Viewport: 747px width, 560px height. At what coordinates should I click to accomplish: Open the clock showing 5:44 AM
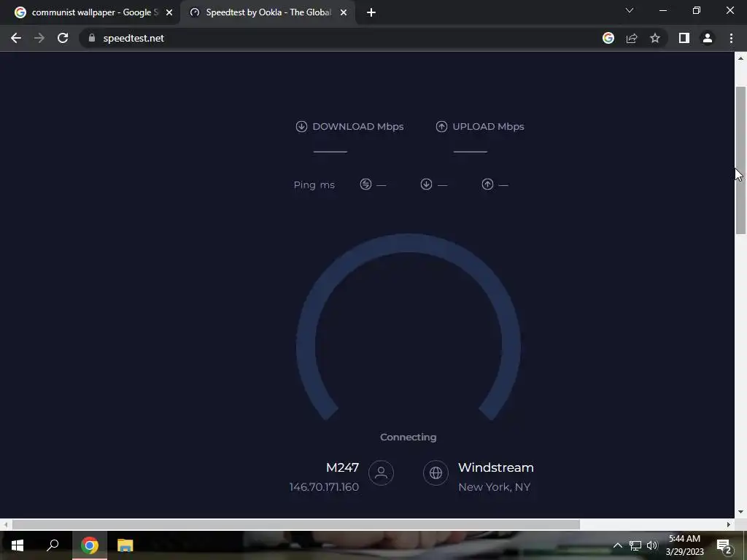pos(684,545)
